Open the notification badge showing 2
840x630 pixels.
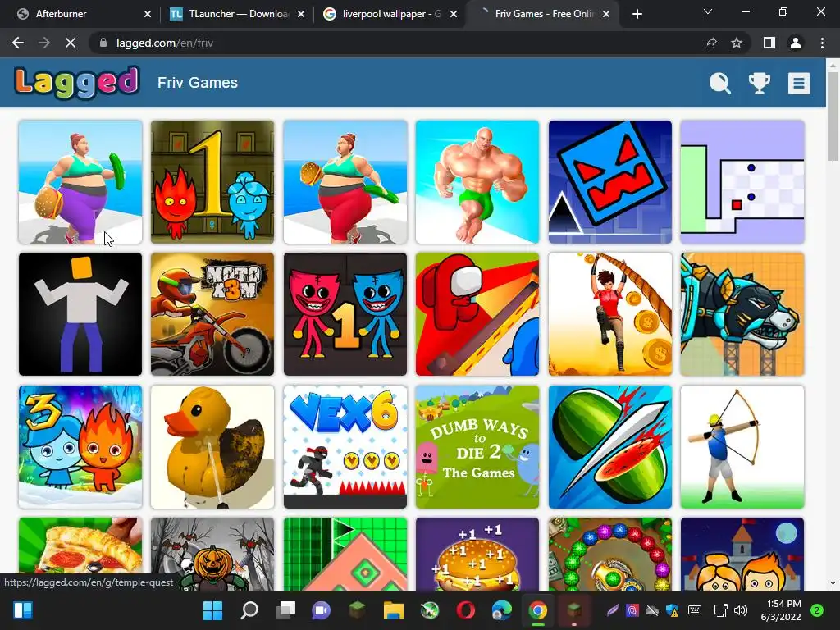tap(817, 610)
